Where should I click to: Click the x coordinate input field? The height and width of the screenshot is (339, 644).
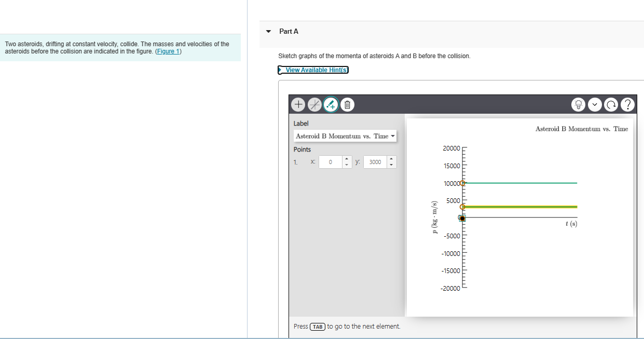pyautogui.click(x=330, y=162)
